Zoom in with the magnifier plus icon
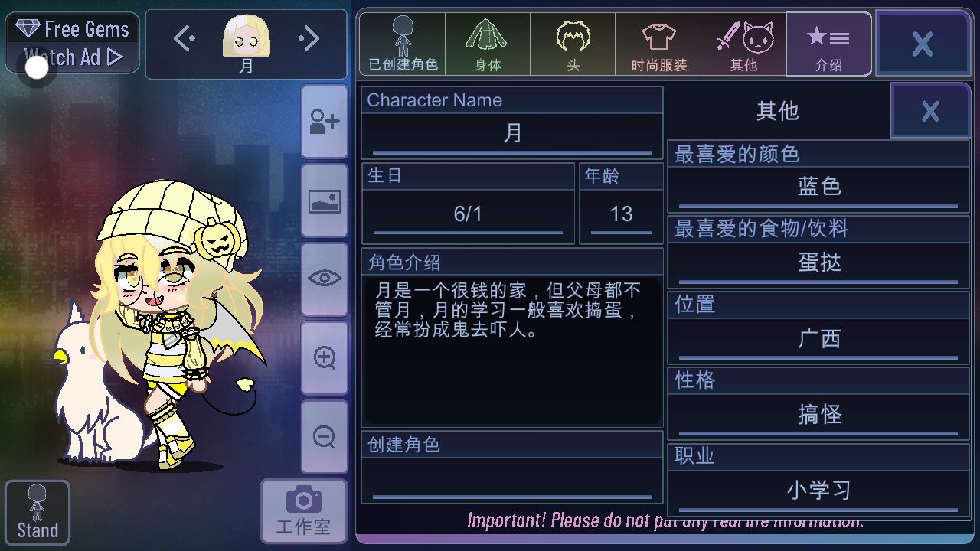980x551 pixels. click(325, 357)
